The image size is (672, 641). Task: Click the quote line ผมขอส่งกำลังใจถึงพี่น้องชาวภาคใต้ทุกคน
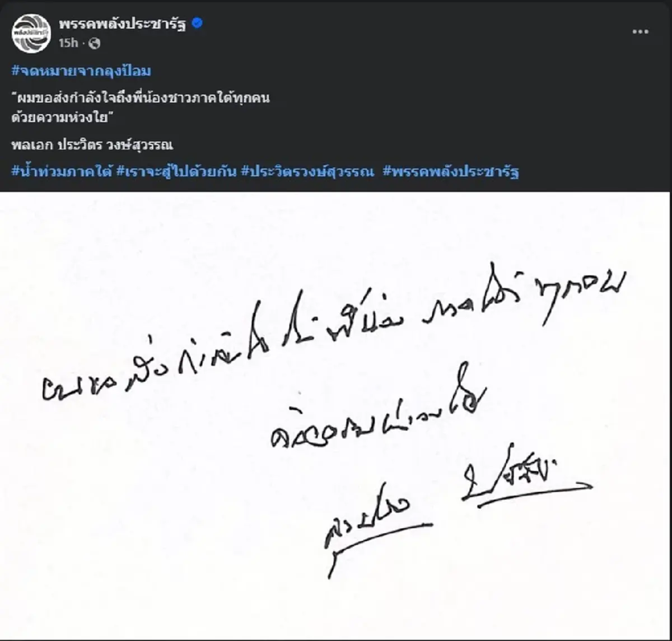click(141, 98)
